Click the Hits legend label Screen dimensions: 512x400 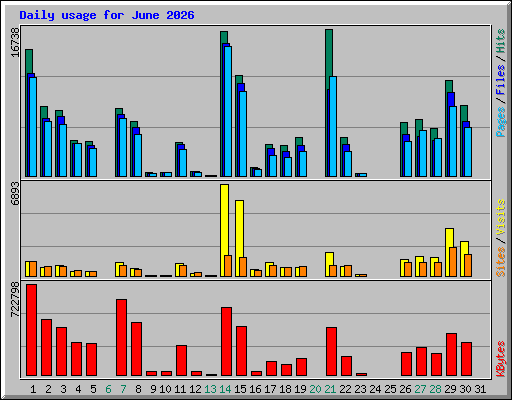tap(501, 41)
